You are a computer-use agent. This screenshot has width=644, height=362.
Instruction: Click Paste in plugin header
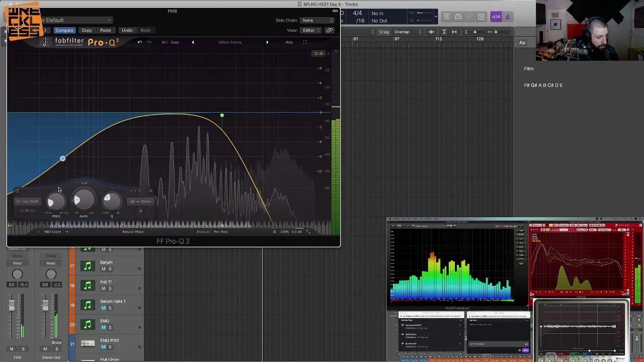pyautogui.click(x=105, y=30)
